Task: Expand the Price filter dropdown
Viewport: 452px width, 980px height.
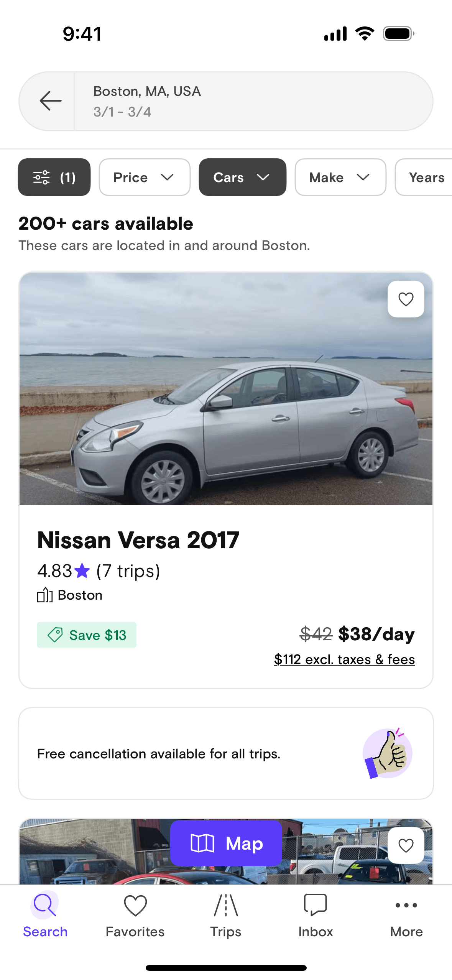Action: click(x=144, y=177)
